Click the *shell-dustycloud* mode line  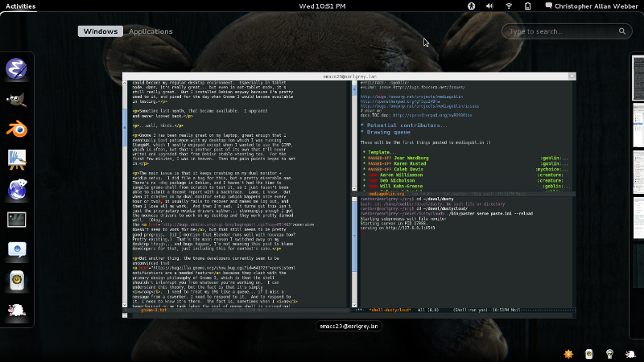[463, 311]
